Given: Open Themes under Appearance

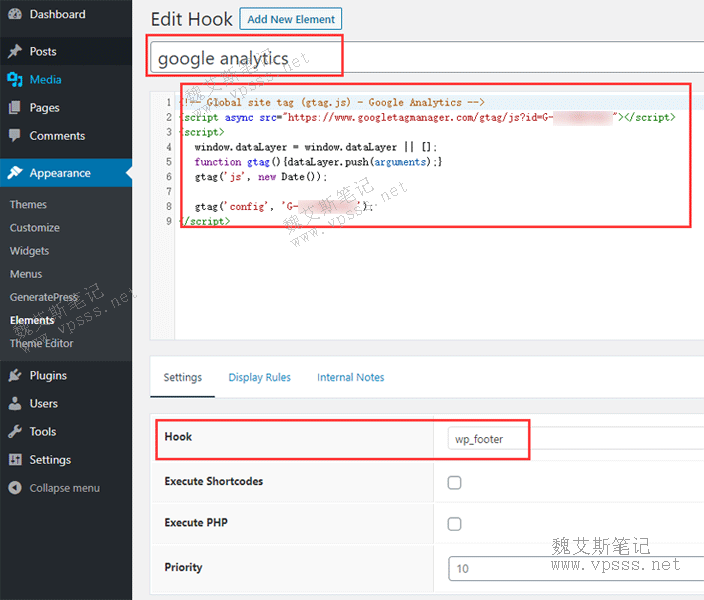Looking at the screenshot, I should click(28, 204).
